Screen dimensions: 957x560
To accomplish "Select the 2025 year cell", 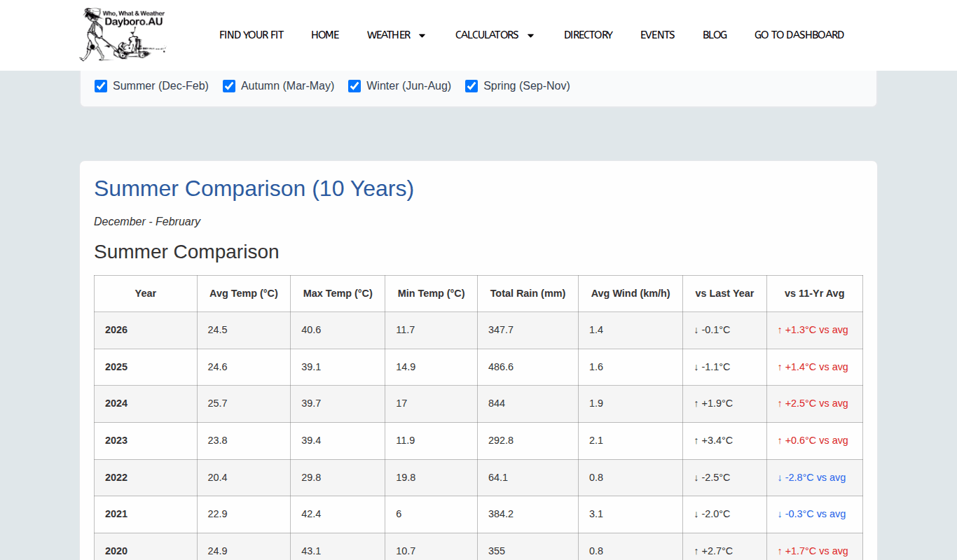I will [146, 367].
